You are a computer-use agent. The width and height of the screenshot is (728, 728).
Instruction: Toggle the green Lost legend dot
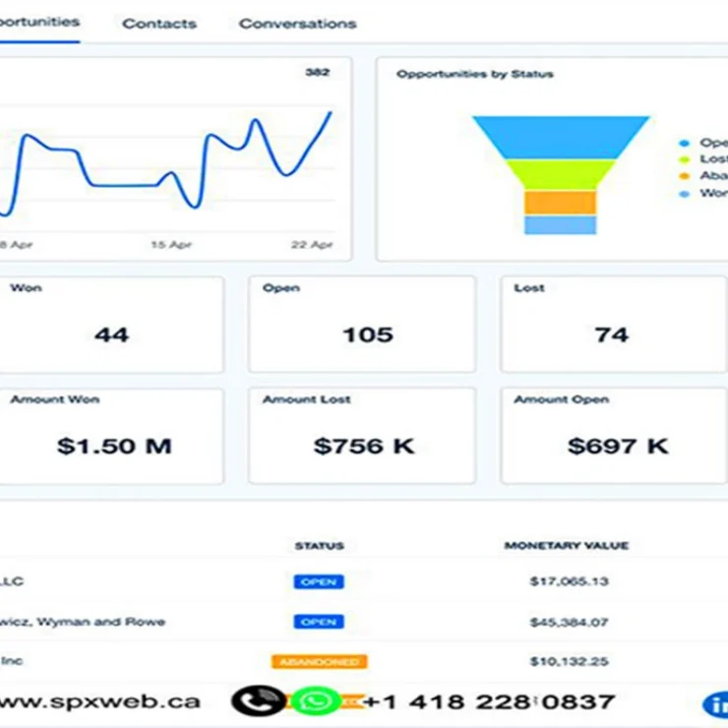click(685, 159)
